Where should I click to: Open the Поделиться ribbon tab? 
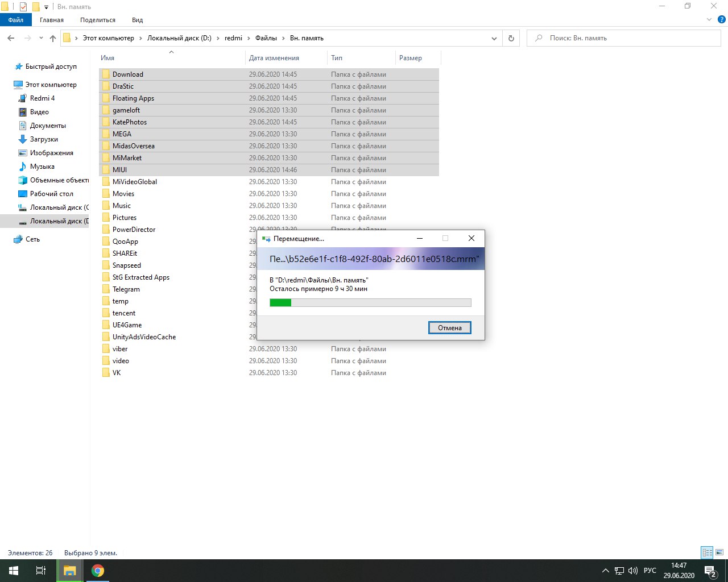(x=98, y=20)
